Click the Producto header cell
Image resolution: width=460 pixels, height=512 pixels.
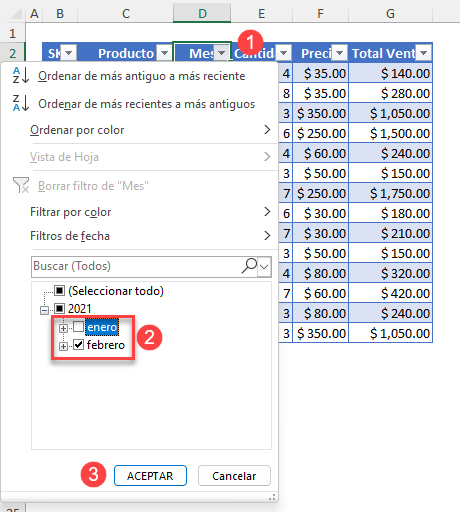(125, 53)
